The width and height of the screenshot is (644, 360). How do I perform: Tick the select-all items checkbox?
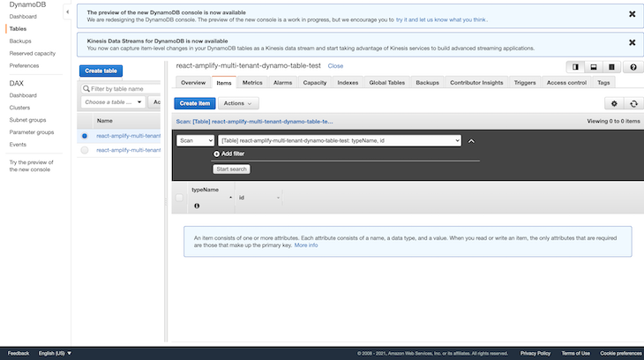point(179,198)
